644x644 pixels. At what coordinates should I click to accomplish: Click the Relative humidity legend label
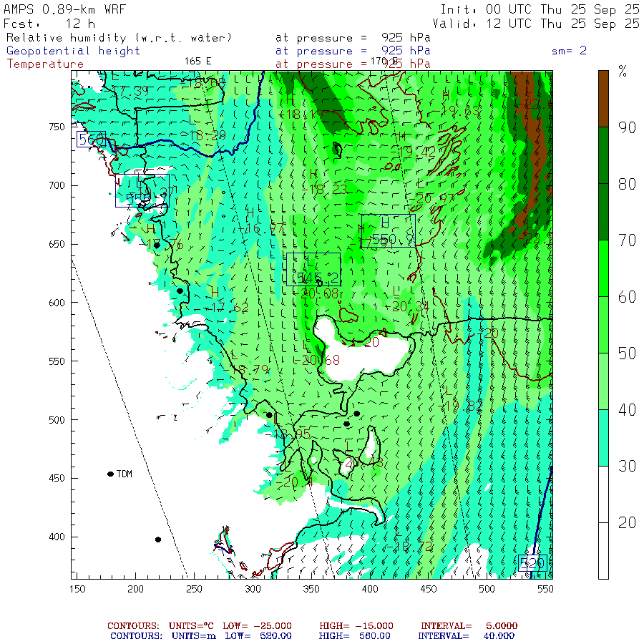point(119,38)
